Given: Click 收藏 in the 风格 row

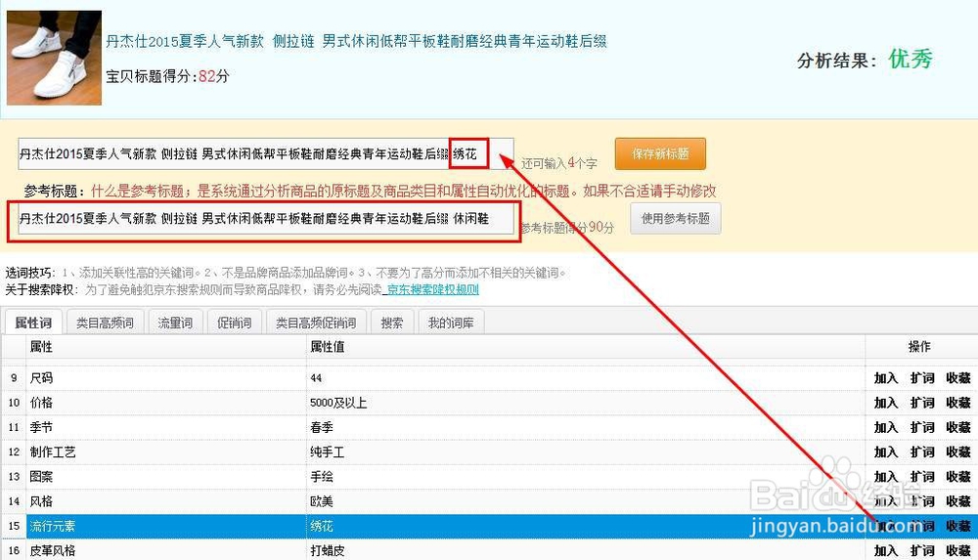Looking at the screenshot, I should coord(958,501).
